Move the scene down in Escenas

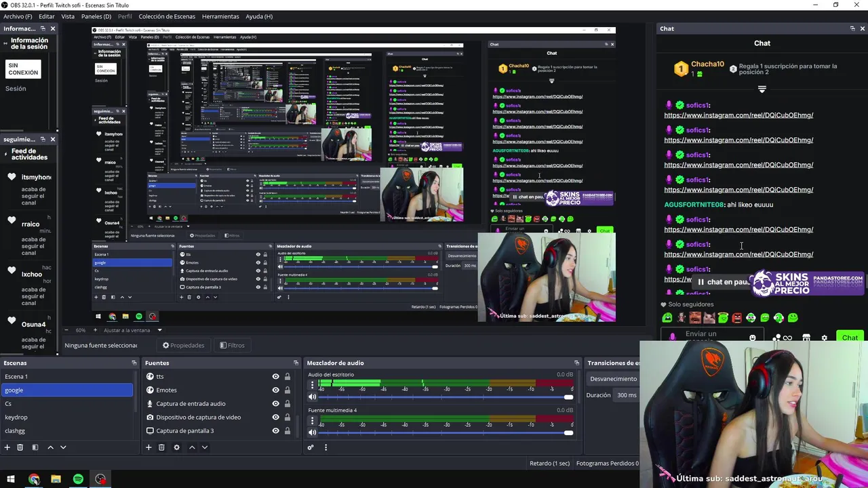63,447
